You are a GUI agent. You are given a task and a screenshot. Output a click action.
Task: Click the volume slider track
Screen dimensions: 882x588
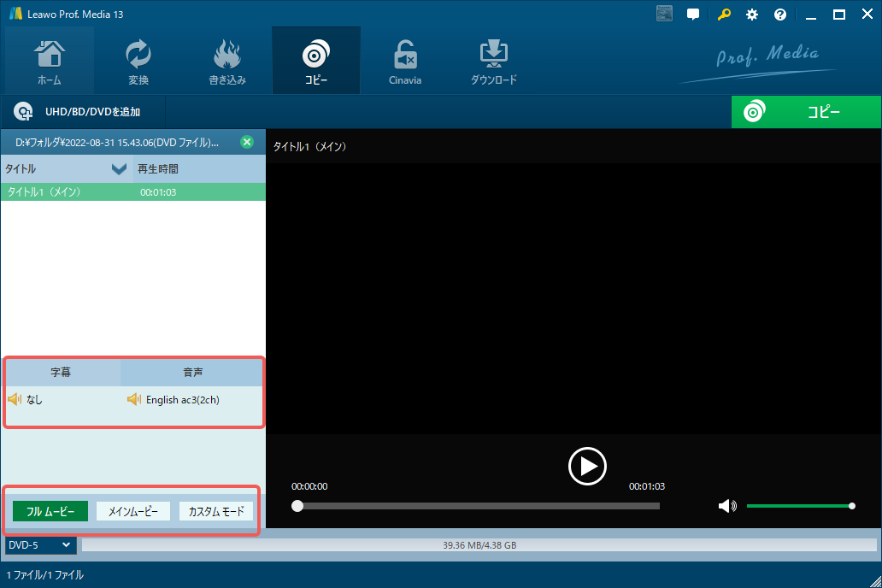tap(799, 506)
